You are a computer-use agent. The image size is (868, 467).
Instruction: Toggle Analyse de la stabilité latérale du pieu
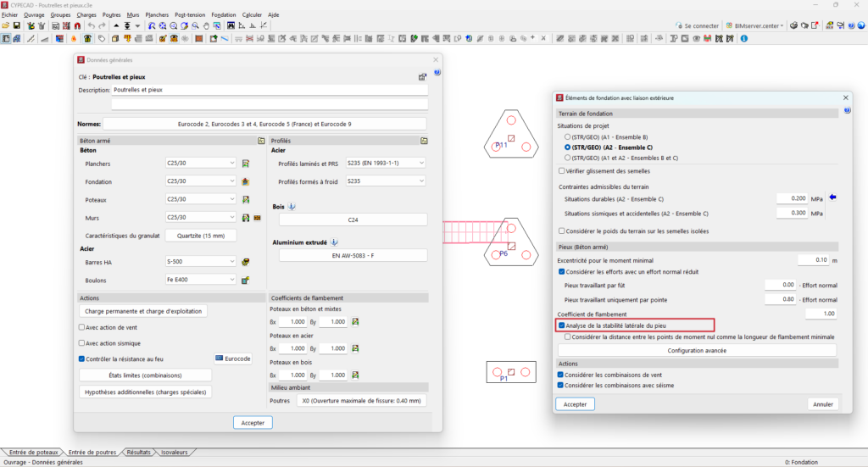[562, 325]
